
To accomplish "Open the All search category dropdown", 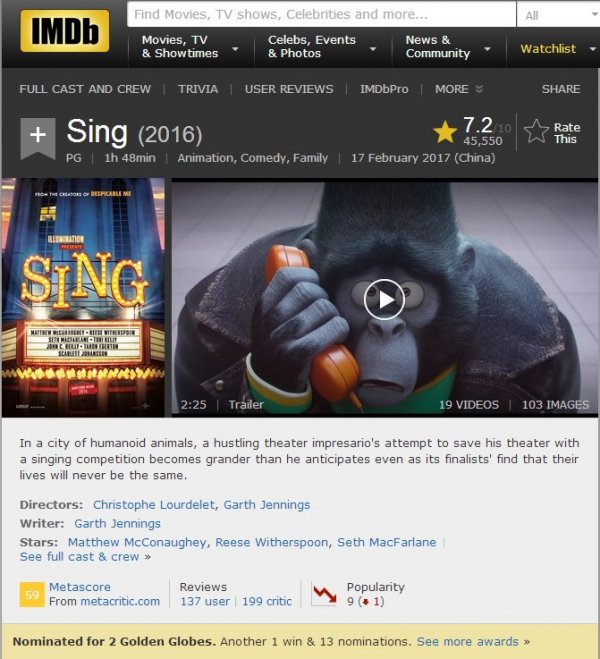I will pos(559,15).
